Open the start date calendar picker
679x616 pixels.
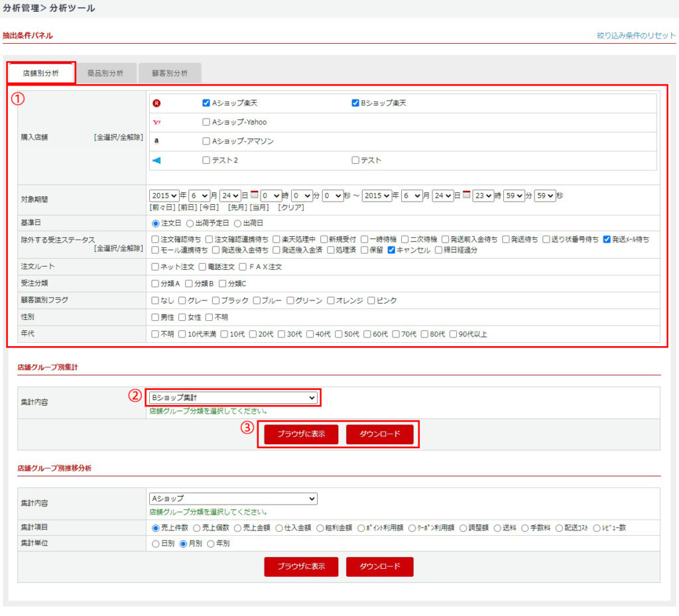pyautogui.click(x=254, y=196)
